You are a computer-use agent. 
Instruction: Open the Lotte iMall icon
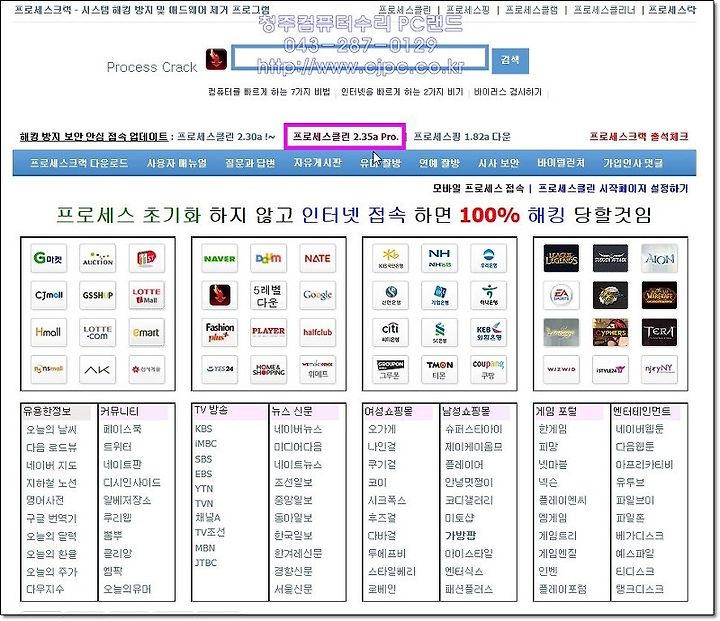click(x=146, y=295)
